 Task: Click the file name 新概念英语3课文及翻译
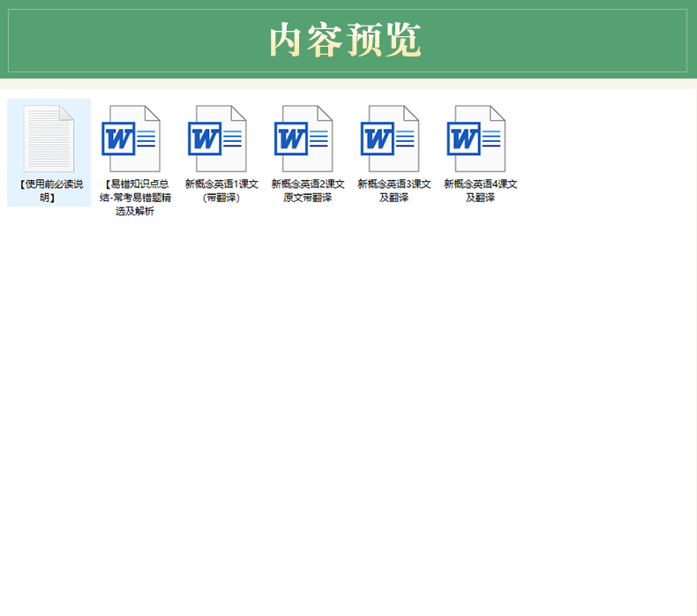point(393,191)
